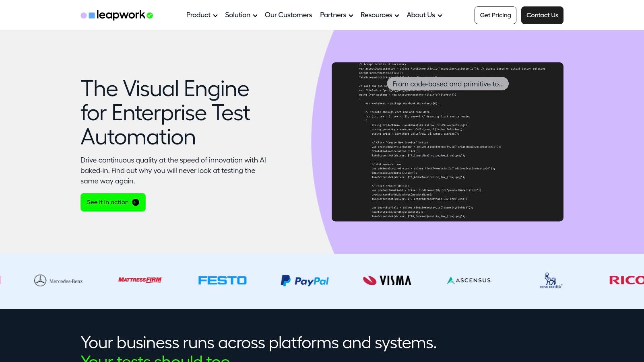The width and height of the screenshot is (644, 362).
Task: Click the 'From code-based and primitive to...' caption
Action: click(x=448, y=84)
